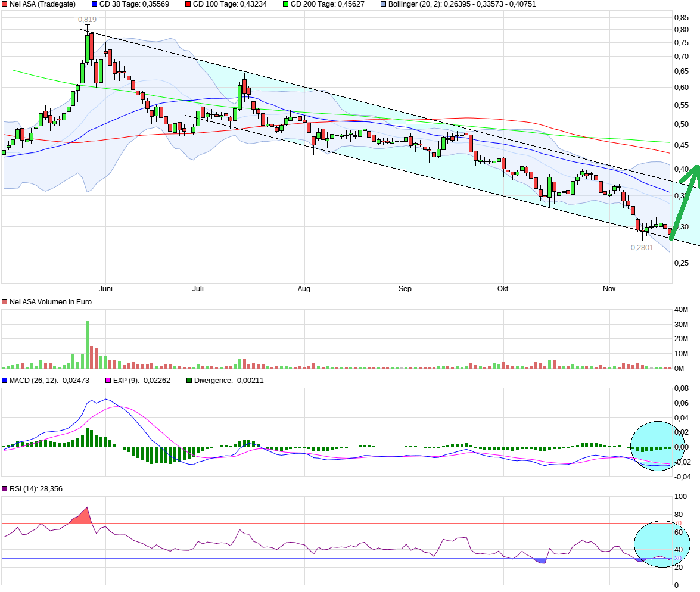Click the 0,819 high price annotation
The width and height of the screenshot is (700, 592).
87,20
